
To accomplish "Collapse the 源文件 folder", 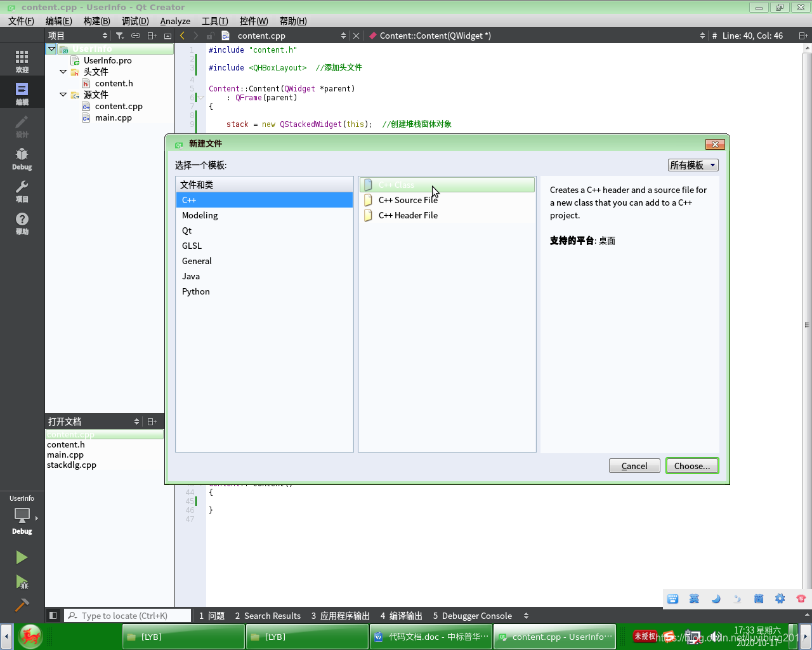I will click(x=63, y=95).
